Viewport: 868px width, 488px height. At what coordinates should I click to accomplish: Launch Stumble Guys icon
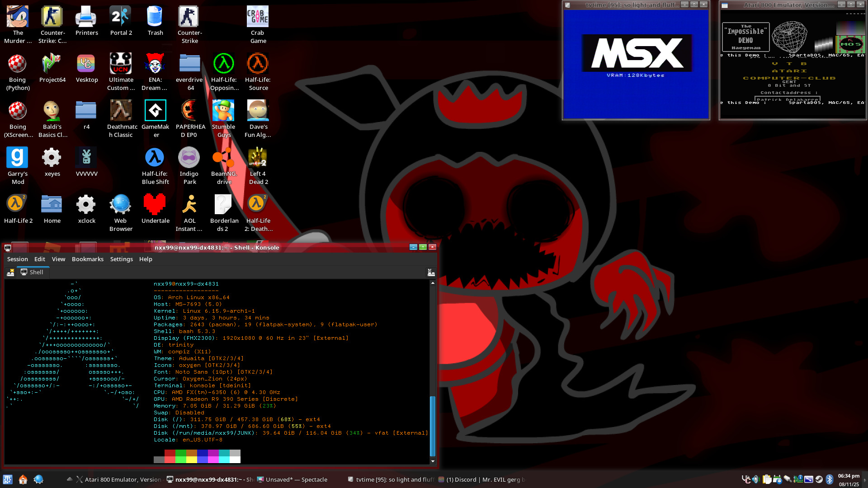coord(224,119)
